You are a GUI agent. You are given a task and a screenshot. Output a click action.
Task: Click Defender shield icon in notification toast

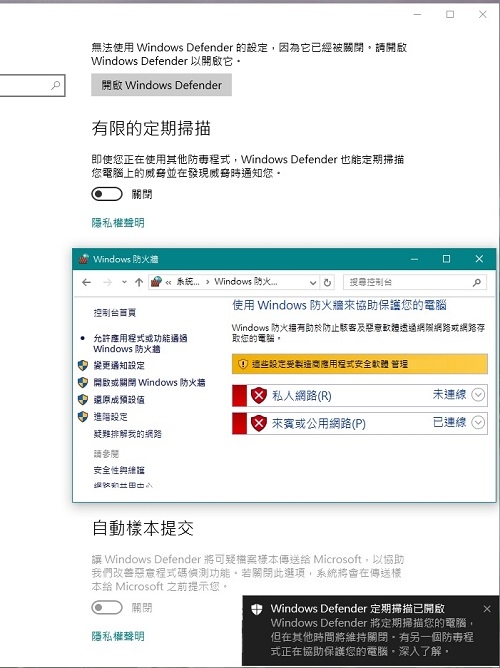coord(257,609)
